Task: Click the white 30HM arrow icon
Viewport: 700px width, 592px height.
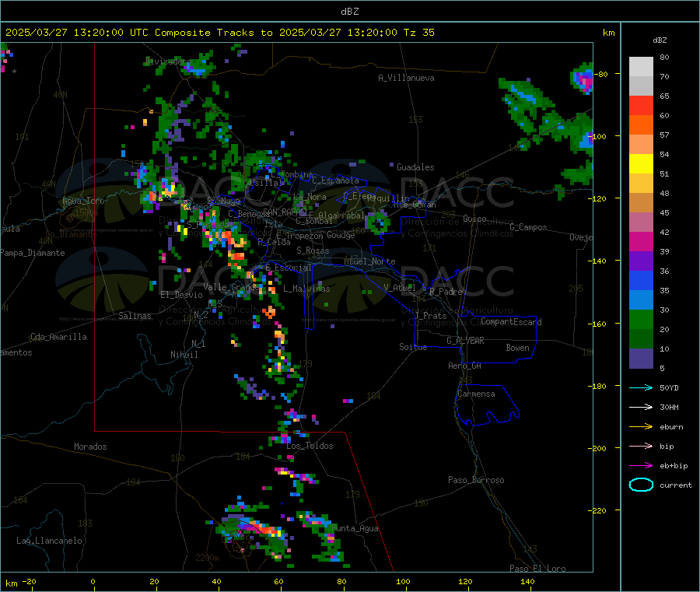Action: click(641, 407)
